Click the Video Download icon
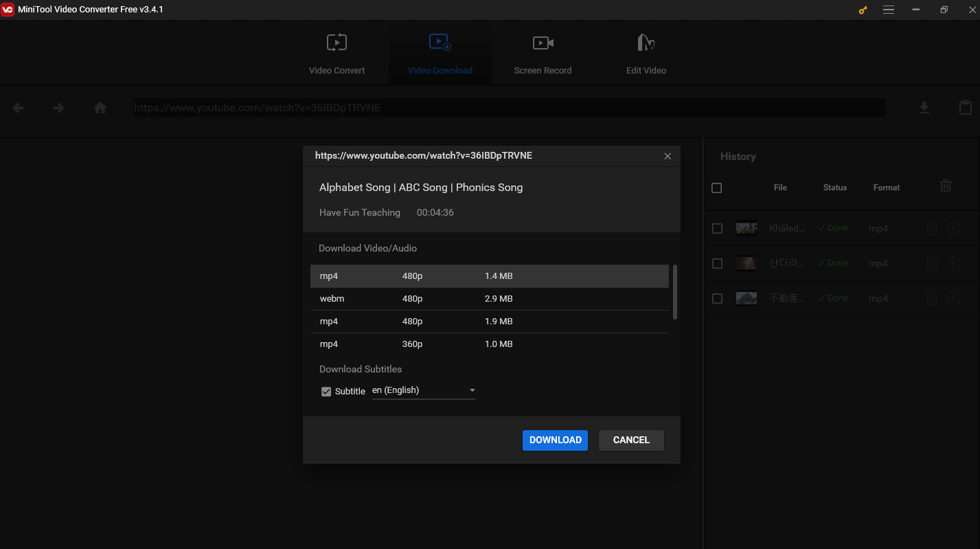This screenshot has width=980, height=549. point(440,43)
